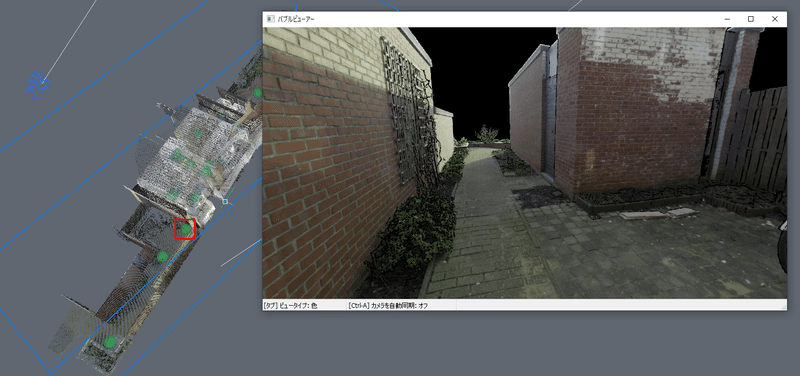
Task: Select the blue wireframe sphere marker
Action: [x=38, y=85]
